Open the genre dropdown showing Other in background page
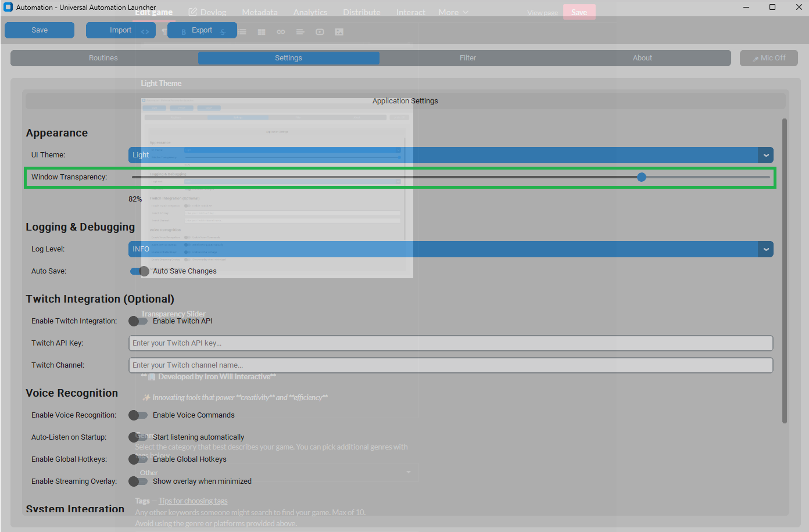Image resolution: width=809 pixels, height=532 pixels. (x=277, y=472)
